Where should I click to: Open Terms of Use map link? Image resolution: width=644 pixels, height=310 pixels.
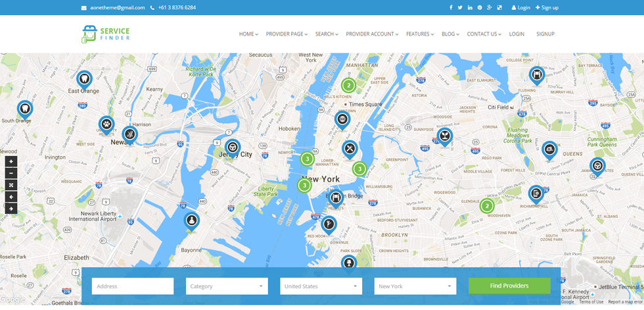(591, 302)
